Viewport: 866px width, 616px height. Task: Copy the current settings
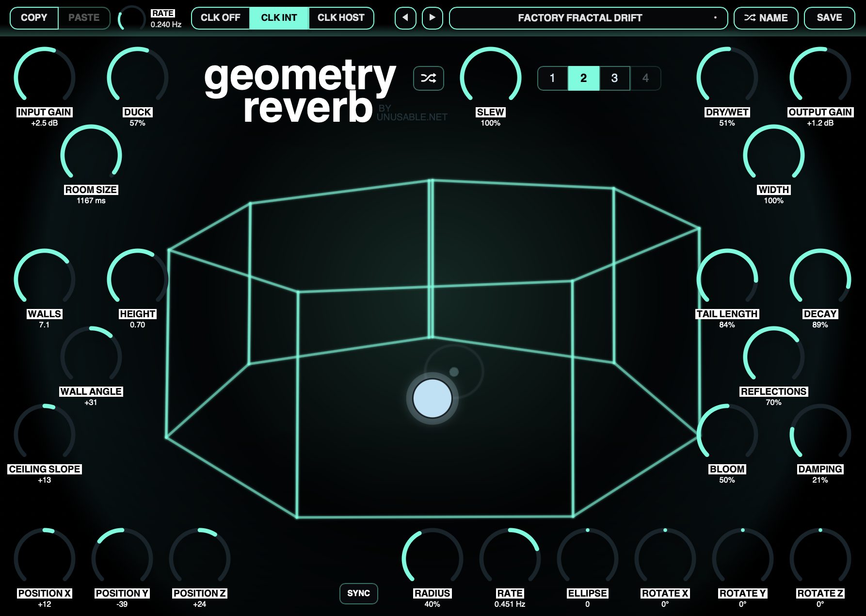[34, 18]
